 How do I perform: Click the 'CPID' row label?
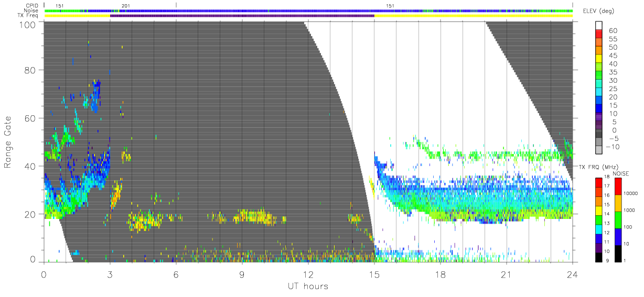coord(33,6)
